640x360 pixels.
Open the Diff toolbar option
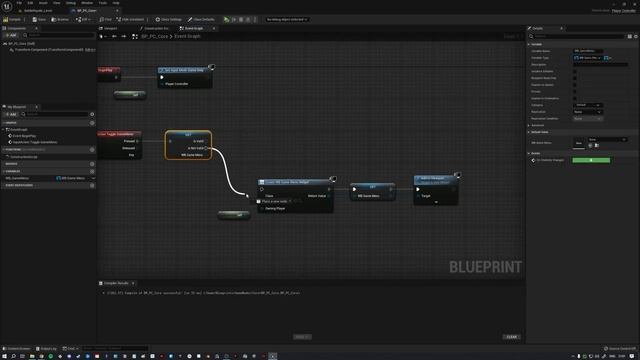point(82,19)
